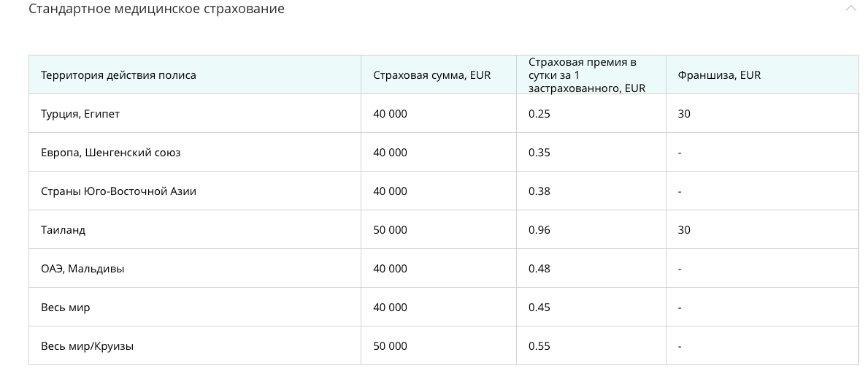
Task: Select the 'Территория действия полиса' column header
Action: pos(118,75)
